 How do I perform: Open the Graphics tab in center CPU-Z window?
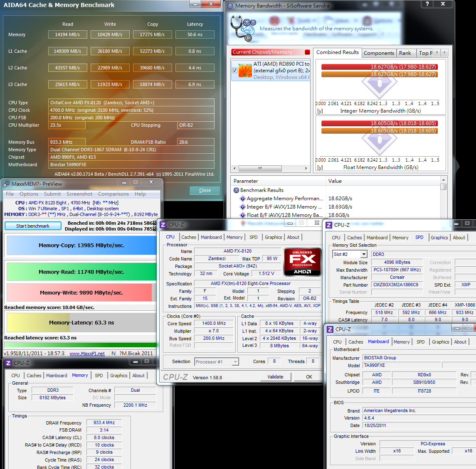[273, 237]
